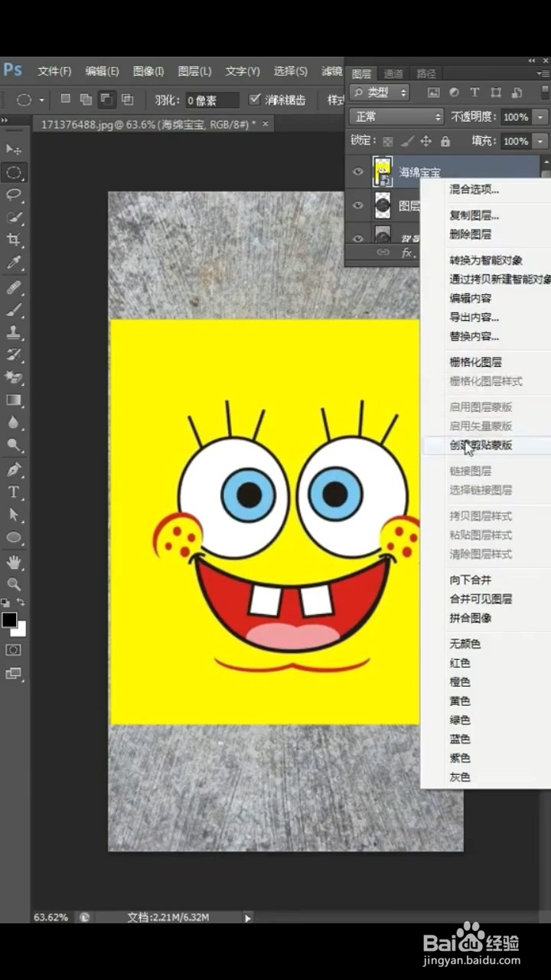
Task: Toggle lock image pixels brush icon
Action: [407, 141]
